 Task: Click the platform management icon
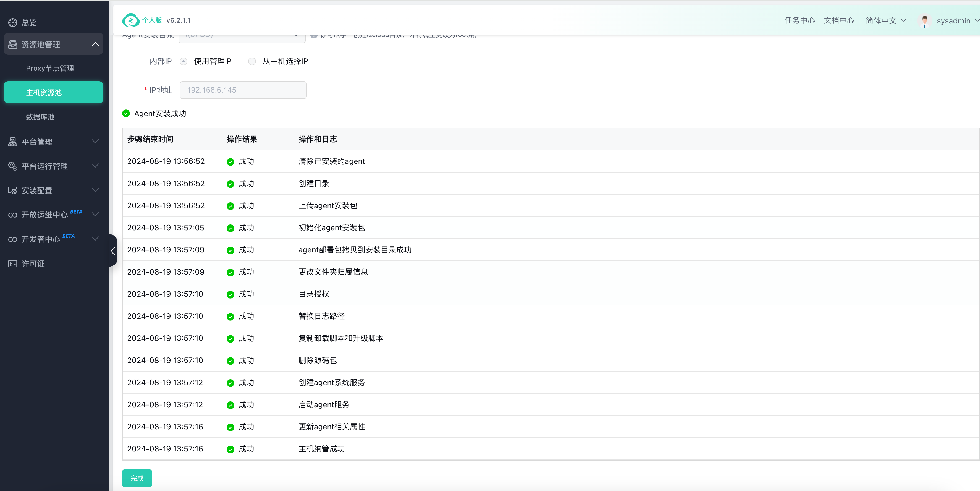point(12,142)
